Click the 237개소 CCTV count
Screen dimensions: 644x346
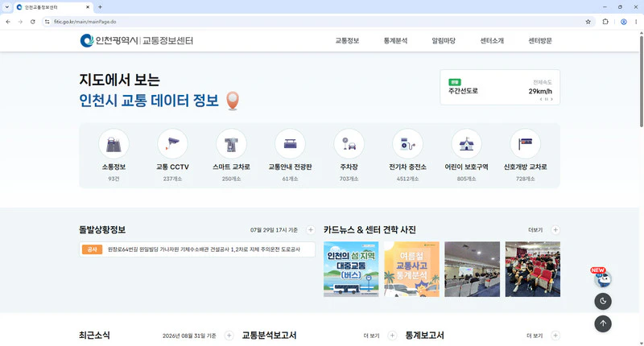point(172,179)
